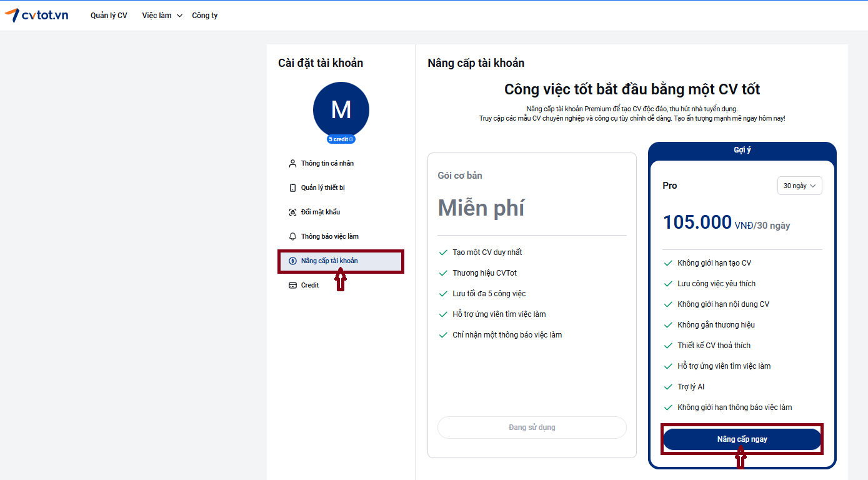Viewport: 868px width, 480px height.
Task: Click the Đang sử dụng button
Action: pyautogui.click(x=532, y=427)
